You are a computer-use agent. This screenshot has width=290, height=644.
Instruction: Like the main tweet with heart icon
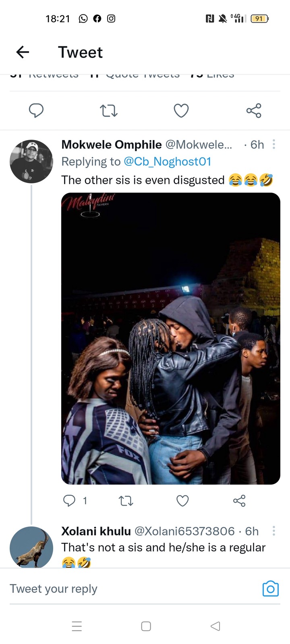click(x=181, y=110)
